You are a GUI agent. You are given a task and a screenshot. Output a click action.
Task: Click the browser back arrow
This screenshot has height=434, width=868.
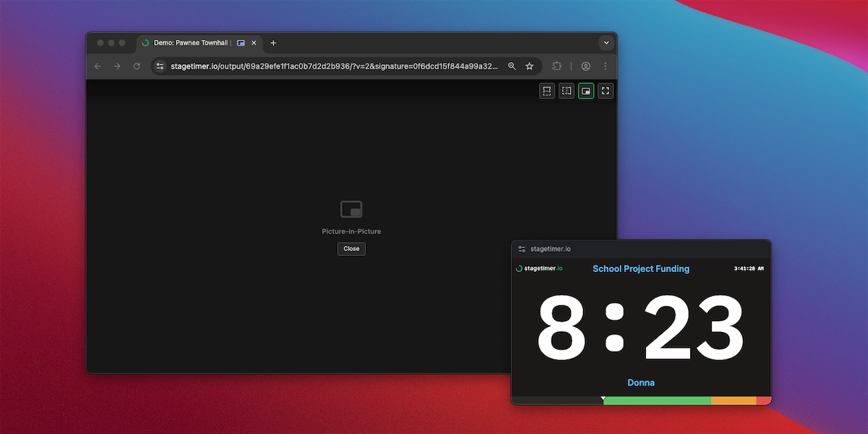click(x=98, y=66)
